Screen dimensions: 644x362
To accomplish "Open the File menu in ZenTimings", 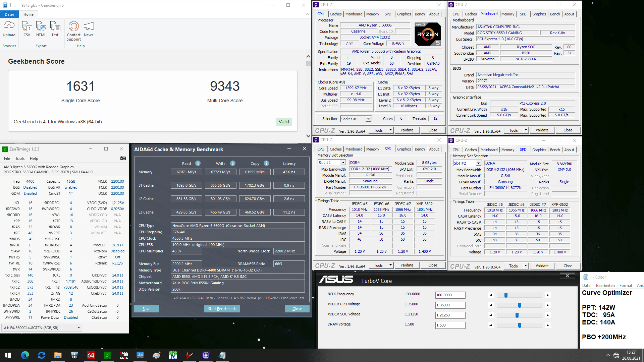I will [7, 159].
